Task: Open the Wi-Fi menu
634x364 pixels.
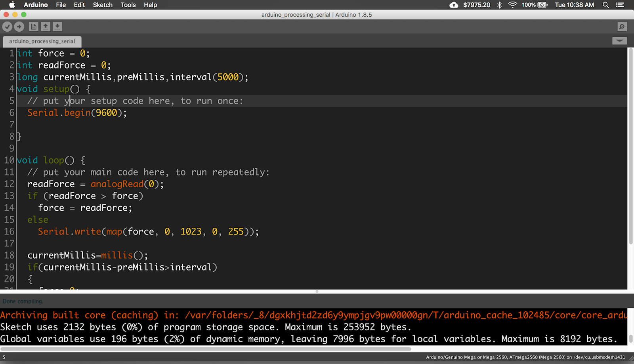Action: click(513, 5)
